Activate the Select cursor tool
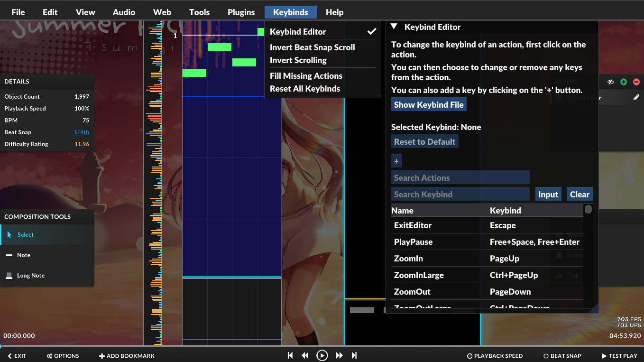The height and width of the screenshot is (362, 644). (x=25, y=235)
